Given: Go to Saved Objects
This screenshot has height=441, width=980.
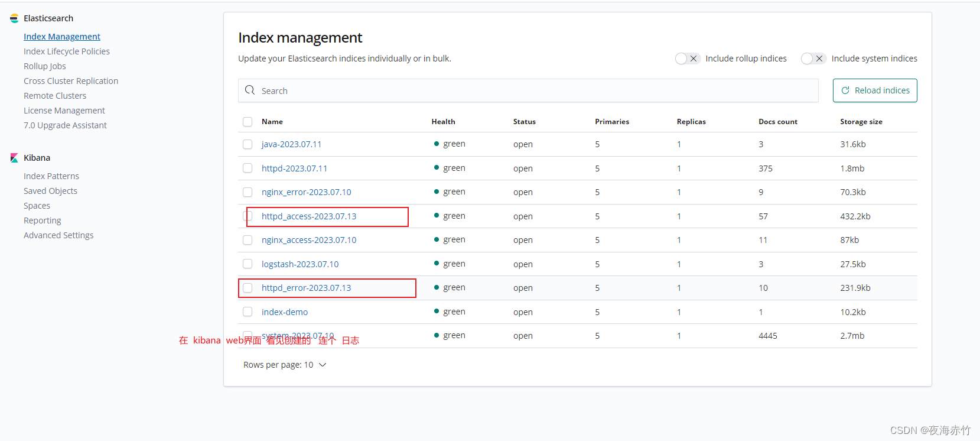Looking at the screenshot, I should coord(50,191).
